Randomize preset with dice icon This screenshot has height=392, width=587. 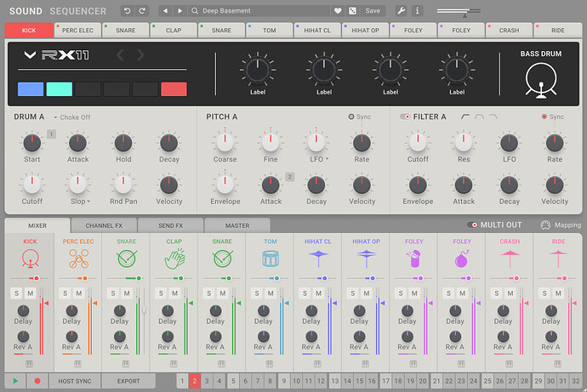(352, 11)
